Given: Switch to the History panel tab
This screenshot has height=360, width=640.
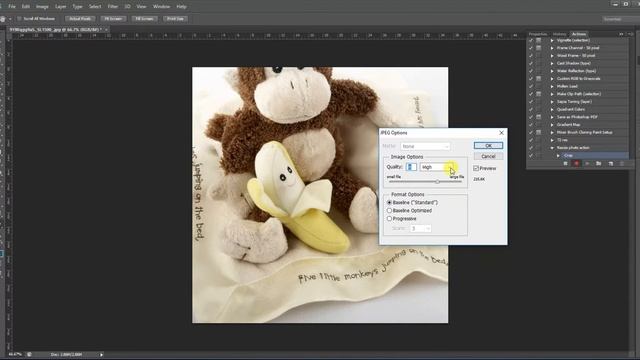Looking at the screenshot, I should [559, 34].
